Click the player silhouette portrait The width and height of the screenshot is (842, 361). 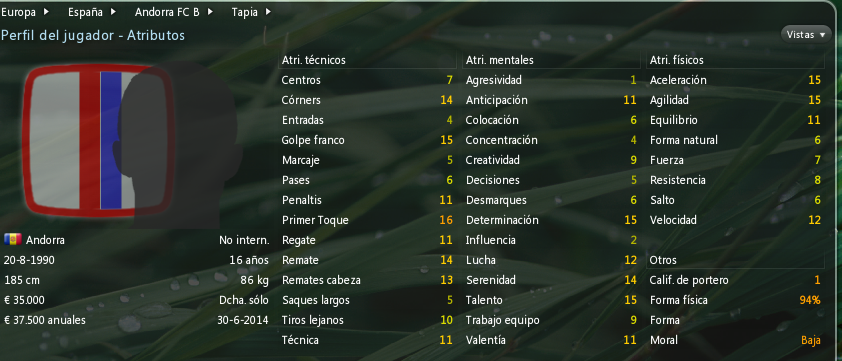coord(177,145)
